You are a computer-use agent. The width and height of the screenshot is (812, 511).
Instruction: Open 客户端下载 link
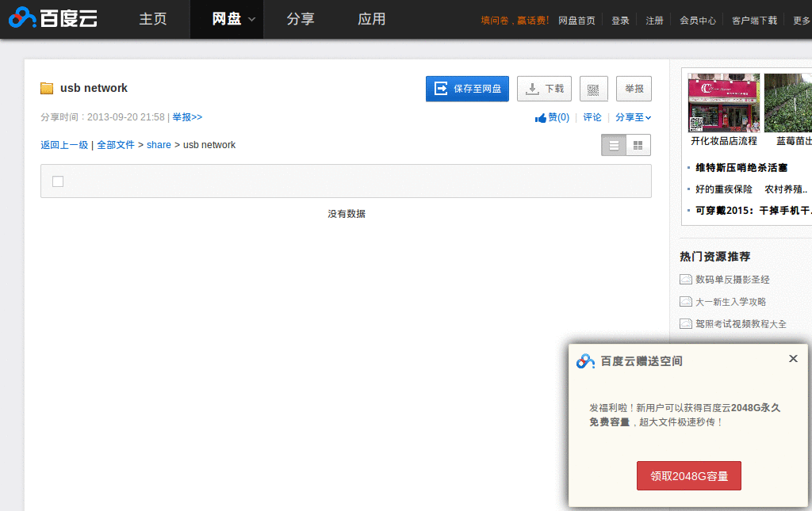[x=755, y=20]
